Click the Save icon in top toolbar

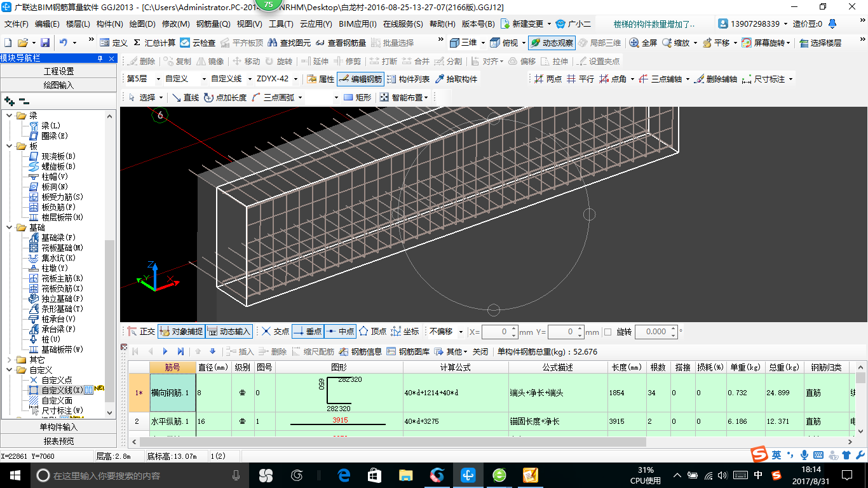[x=45, y=43]
